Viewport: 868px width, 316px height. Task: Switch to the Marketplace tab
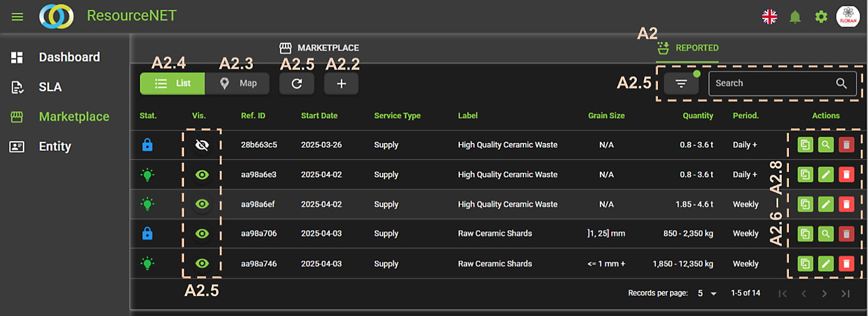click(319, 48)
